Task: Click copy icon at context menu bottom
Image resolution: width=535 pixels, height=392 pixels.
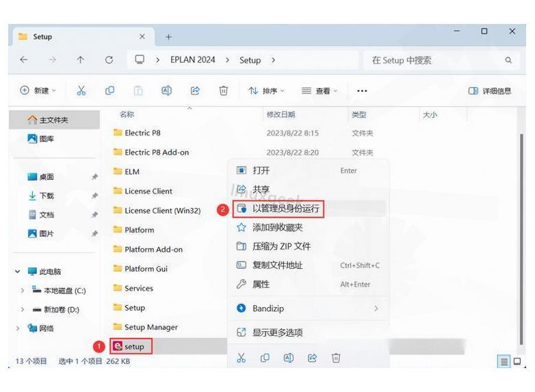Action: point(264,357)
